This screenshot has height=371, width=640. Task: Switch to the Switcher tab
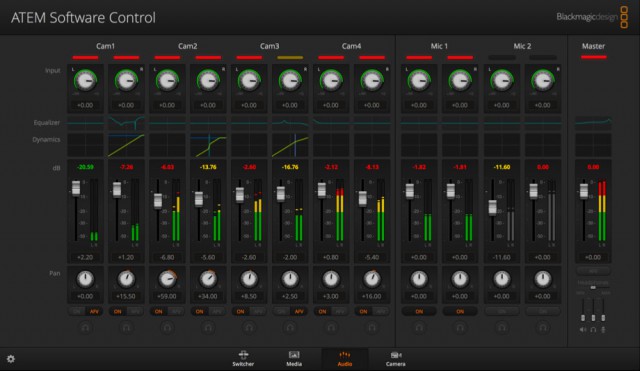tap(243, 359)
